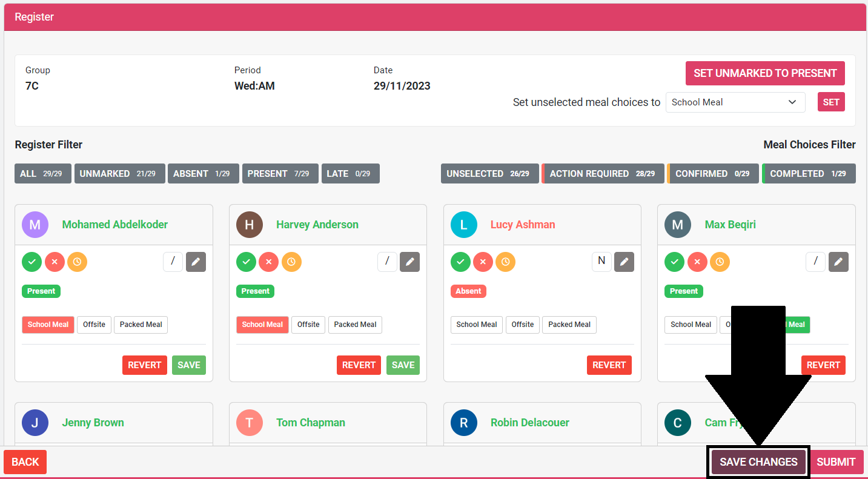Click Lucy Ashman's N attendance code box
The width and height of the screenshot is (868, 479).
[x=601, y=262]
